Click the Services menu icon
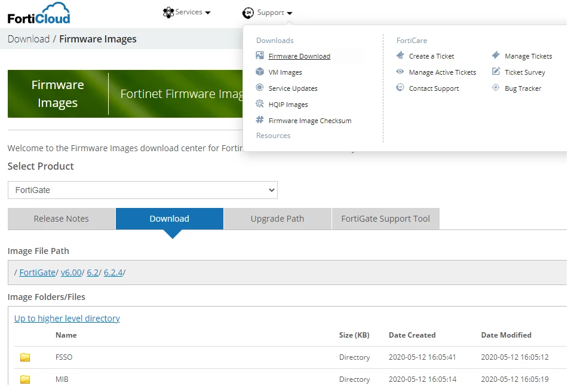Viewport: 571px width, 392px height. [x=168, y=13]
